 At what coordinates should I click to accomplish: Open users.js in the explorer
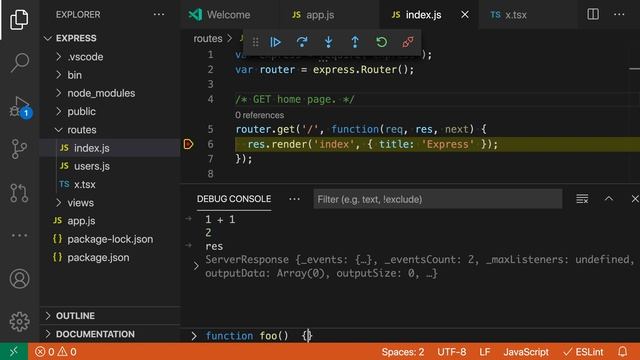click(110, 166)
